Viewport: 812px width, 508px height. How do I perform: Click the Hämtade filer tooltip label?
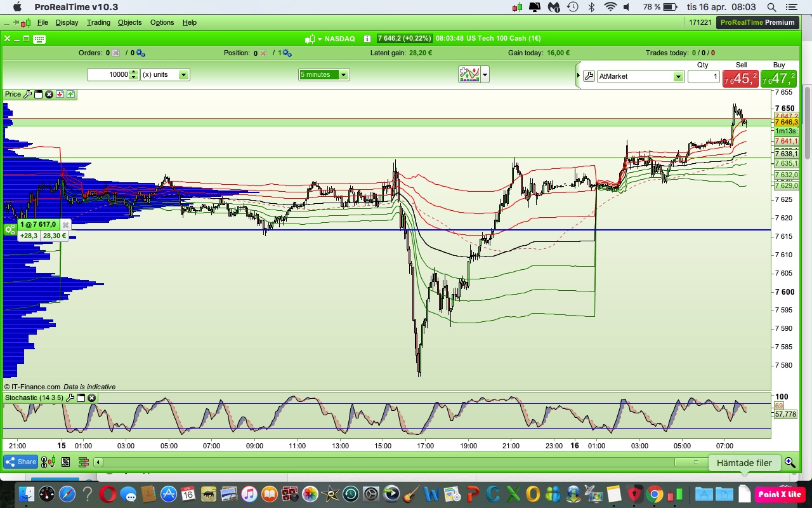(744, 463)
